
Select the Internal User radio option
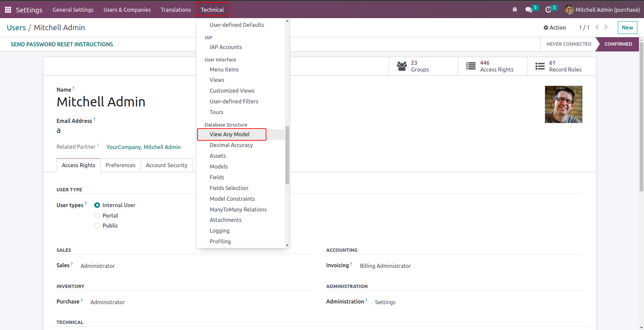point(97,205)
